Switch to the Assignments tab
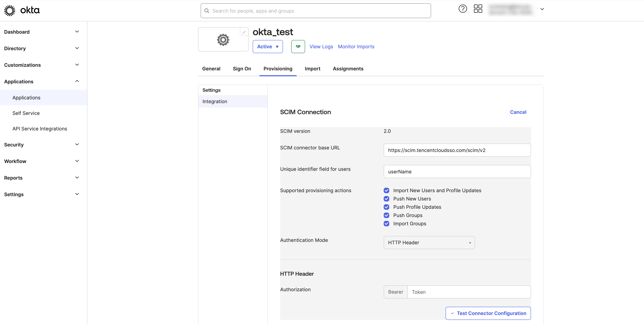This screenshot has height=324, width=644. pos(348,69)
